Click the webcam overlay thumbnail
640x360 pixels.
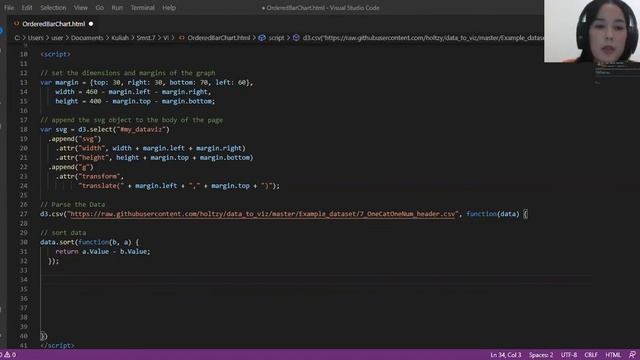592,31
